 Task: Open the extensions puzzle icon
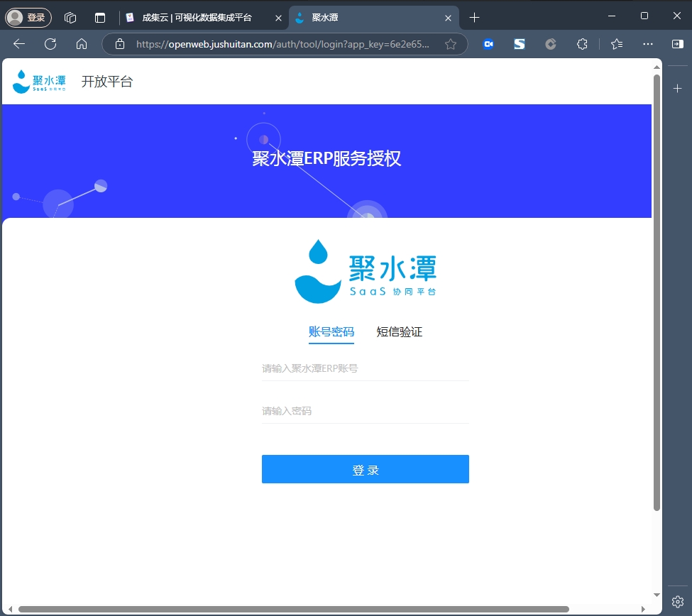click(x=582, y=44)
